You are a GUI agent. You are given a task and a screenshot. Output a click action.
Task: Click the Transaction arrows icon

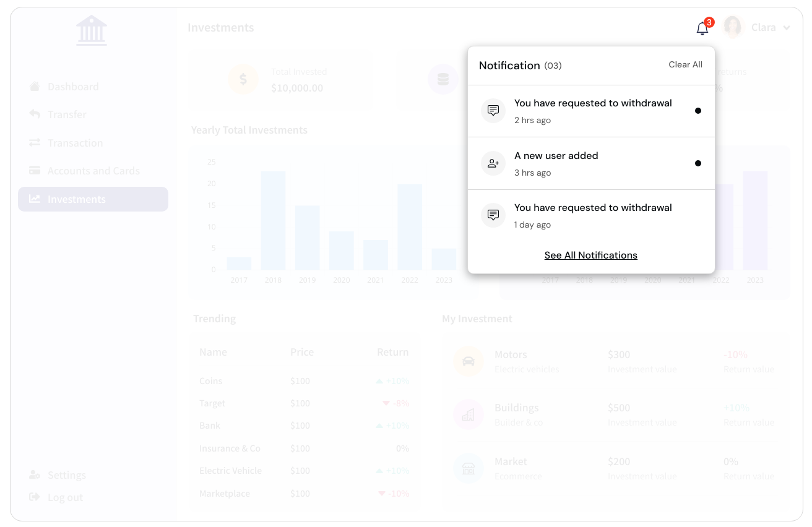(35, 143)
